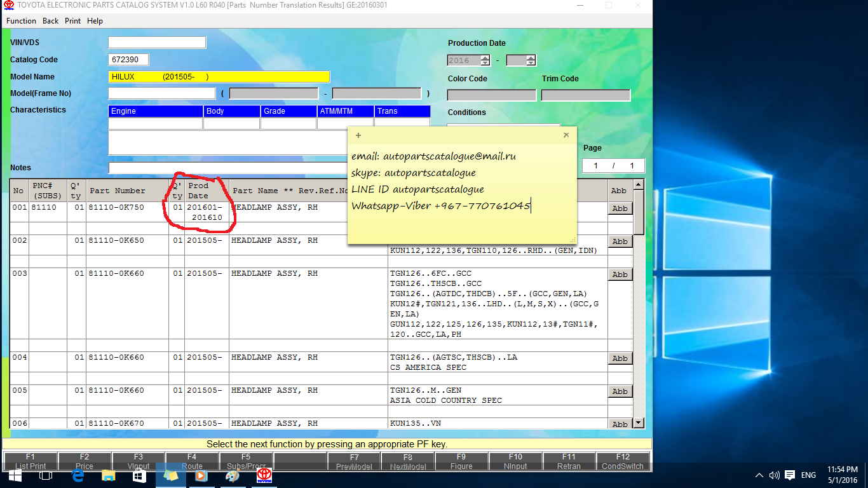
Task: Select the ATM/MTM characteristics column
Action: 346,111
